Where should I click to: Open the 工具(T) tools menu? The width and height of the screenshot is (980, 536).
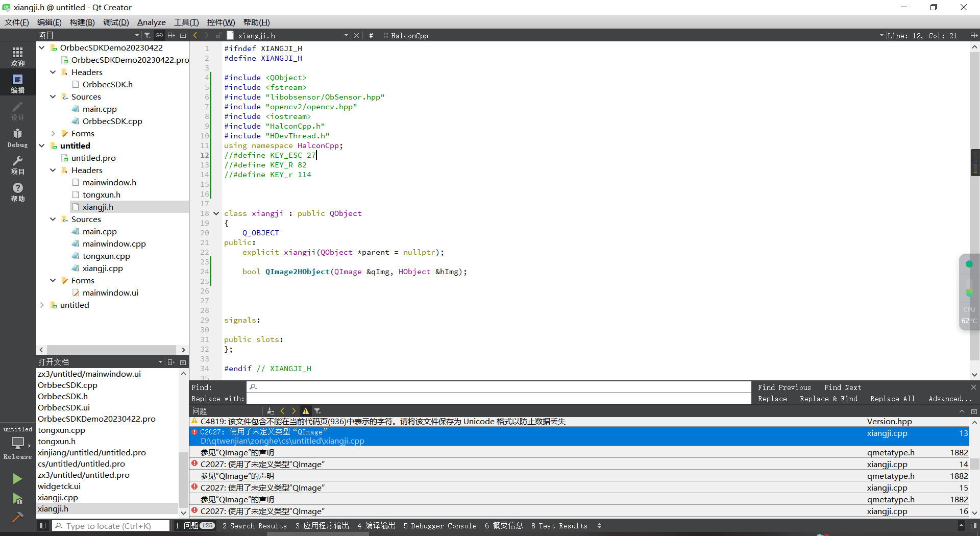(x=186, y=22)
